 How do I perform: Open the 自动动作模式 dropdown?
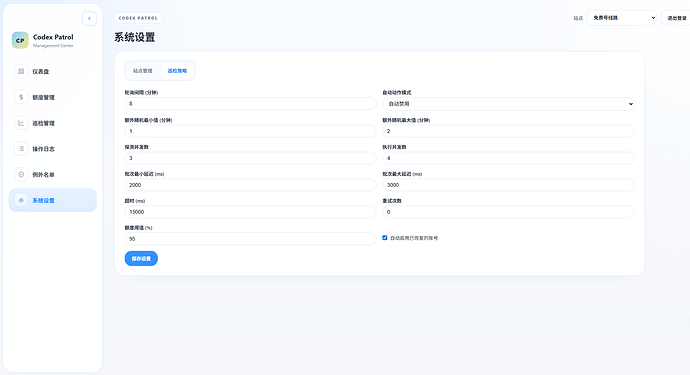pos(508,104)
